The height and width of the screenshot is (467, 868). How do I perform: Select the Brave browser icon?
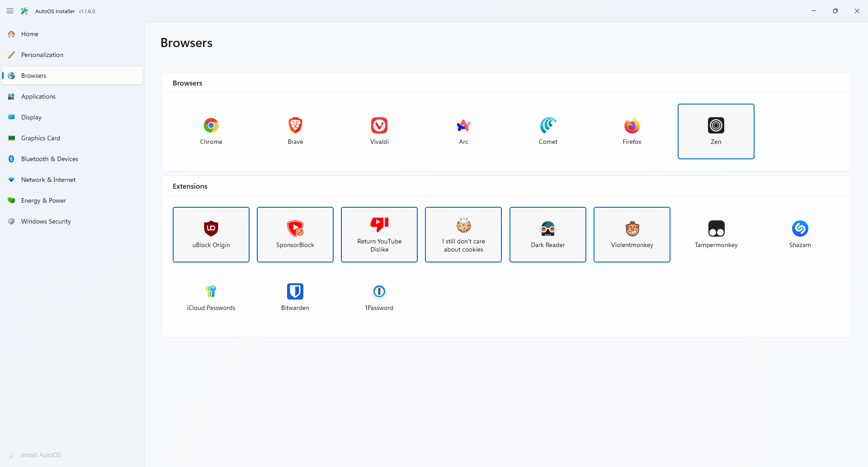(x=295, y=125)
